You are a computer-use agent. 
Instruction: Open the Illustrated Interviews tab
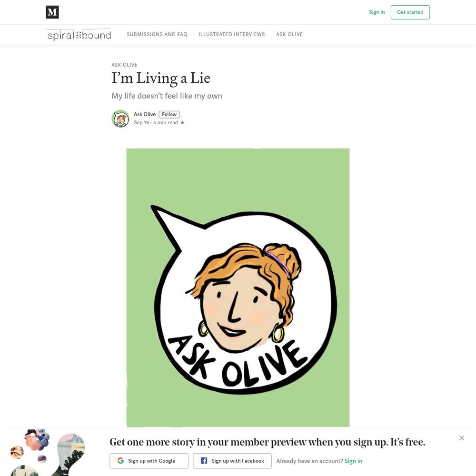pos(232,34)
